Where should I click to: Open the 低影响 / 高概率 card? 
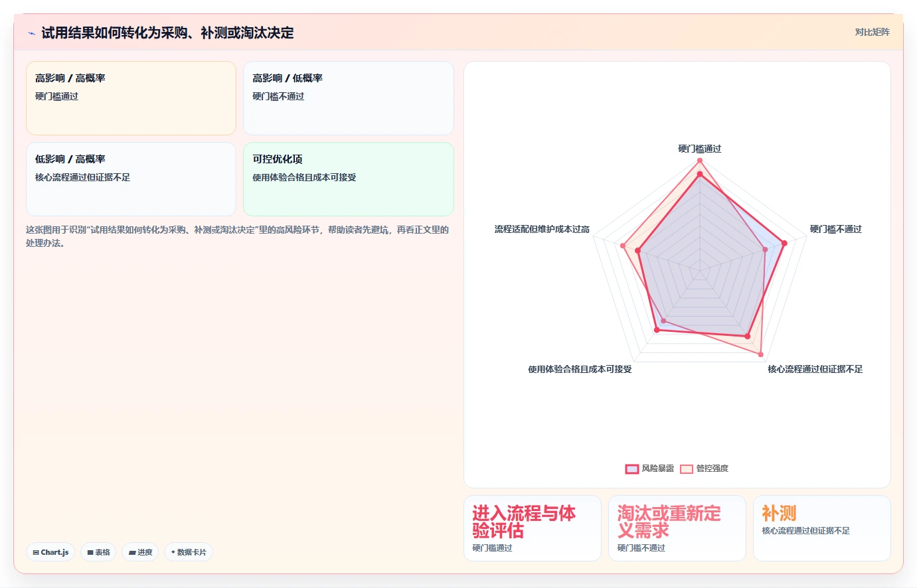(x=131, y=179)
